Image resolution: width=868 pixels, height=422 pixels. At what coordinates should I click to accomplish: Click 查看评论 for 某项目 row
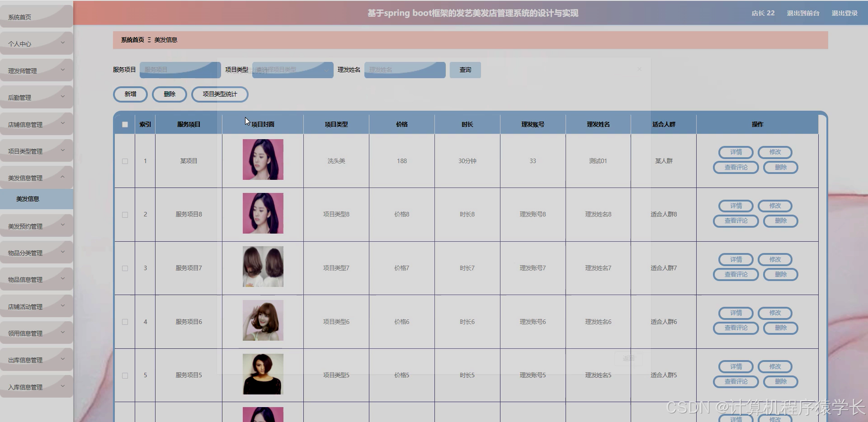736,167
